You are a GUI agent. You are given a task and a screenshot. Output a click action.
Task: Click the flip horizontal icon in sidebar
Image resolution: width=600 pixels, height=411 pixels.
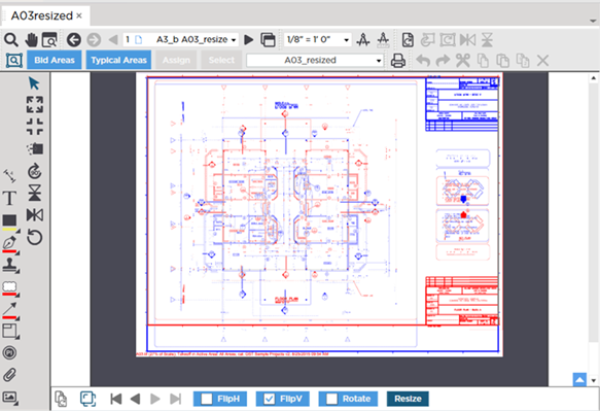[34, 215]
